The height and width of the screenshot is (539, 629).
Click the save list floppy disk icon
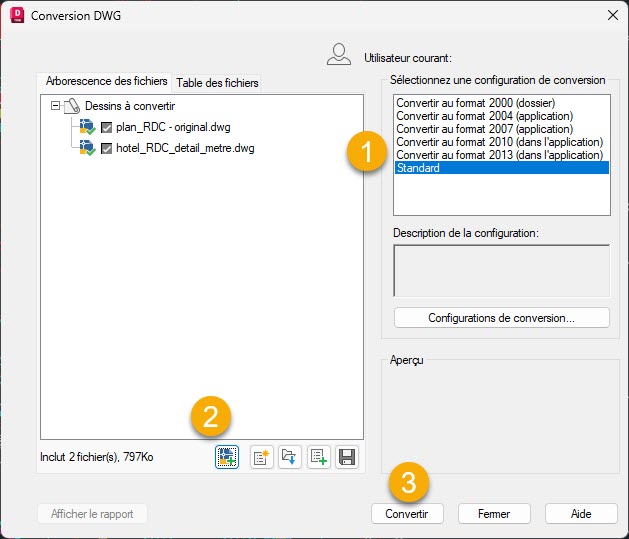tap(346, 458)
